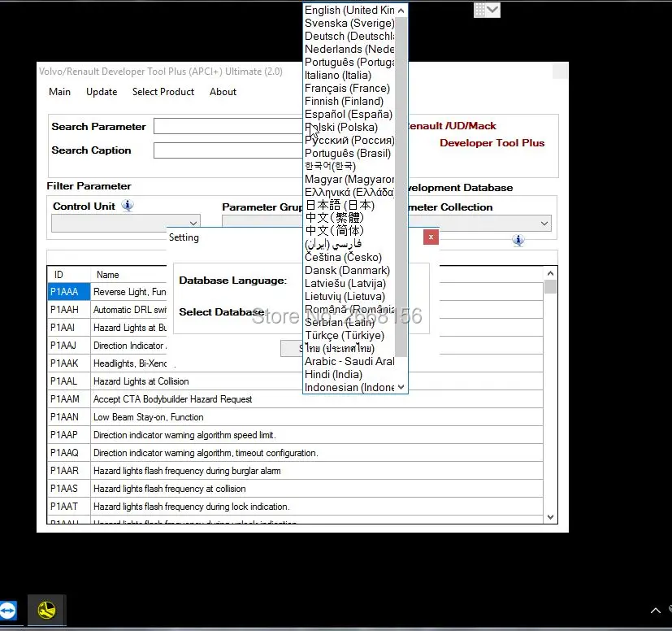672x631 pixels.
Task: Close the Setting dialog
Action: point(431,237)
